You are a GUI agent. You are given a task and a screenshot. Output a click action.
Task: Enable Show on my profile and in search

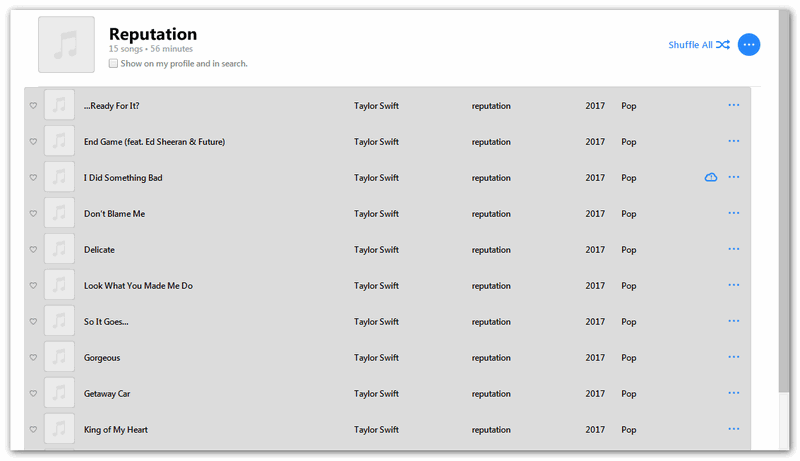click(x=113, y=63)
